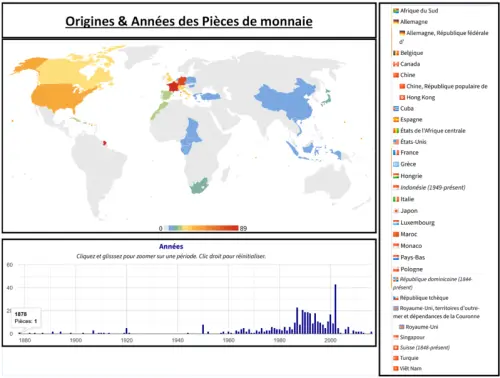Click the bar at year 1950
This screenshot has height=378, width=500.
coord(203,329)
